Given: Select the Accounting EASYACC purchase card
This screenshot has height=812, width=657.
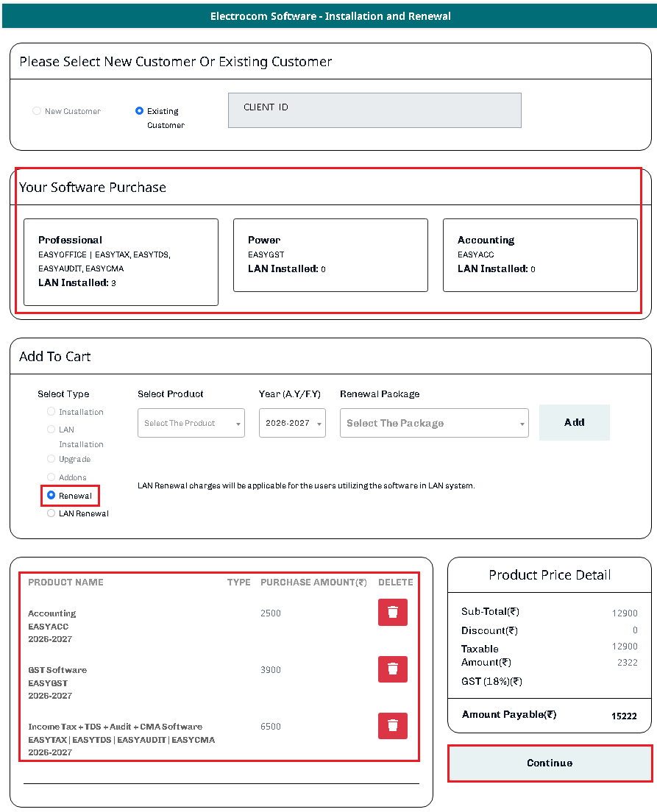Looking at the screenshot, I should point(540,255).
